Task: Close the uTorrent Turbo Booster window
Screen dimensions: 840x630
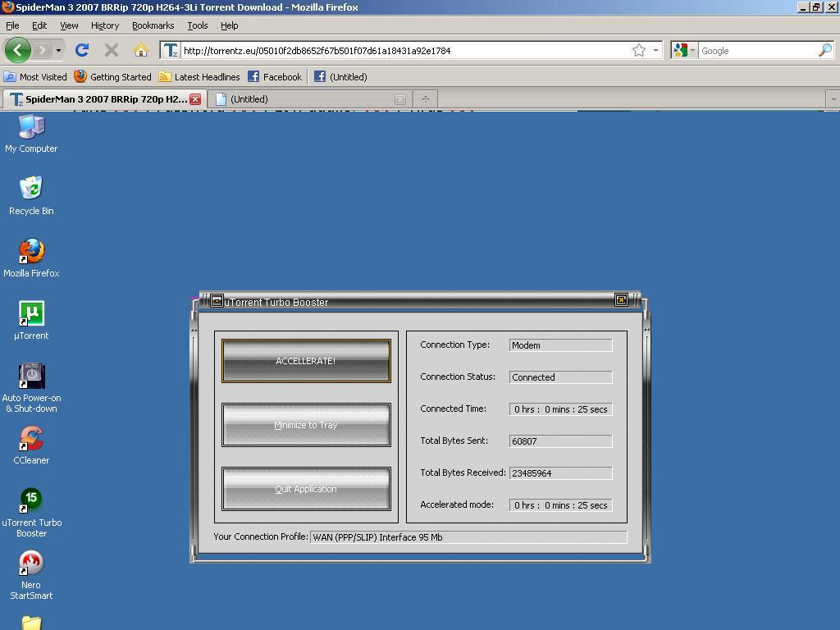Action: coord(621,300)
